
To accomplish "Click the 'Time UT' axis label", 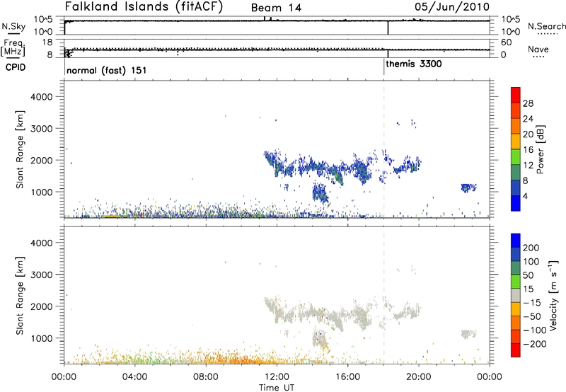I will tap(277, 387).
